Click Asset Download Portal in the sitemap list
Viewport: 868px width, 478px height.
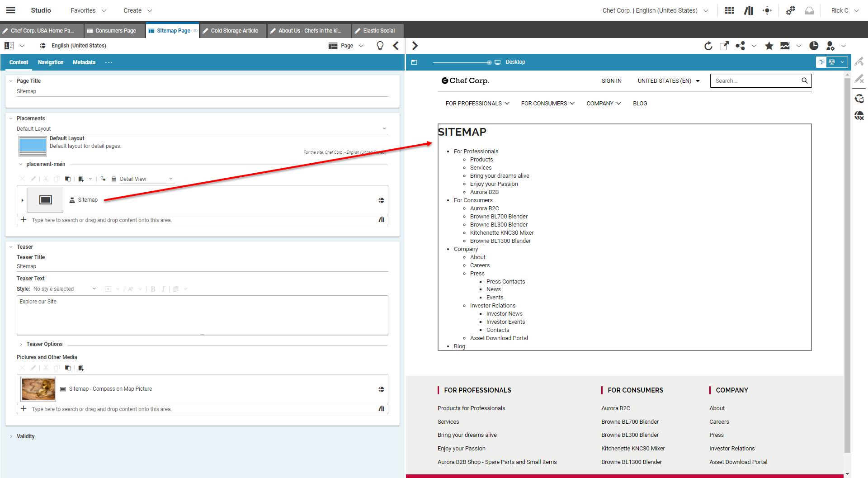pos(499,338)
